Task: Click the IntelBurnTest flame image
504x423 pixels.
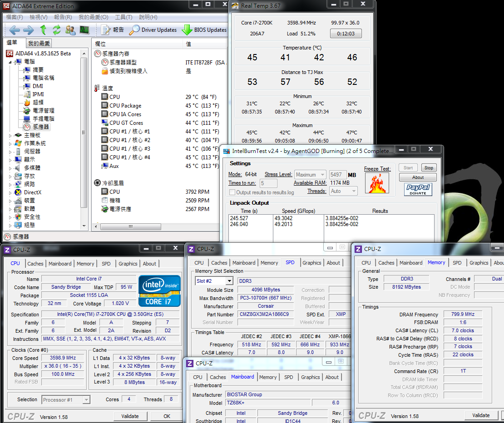Action: tap(377, 183)
